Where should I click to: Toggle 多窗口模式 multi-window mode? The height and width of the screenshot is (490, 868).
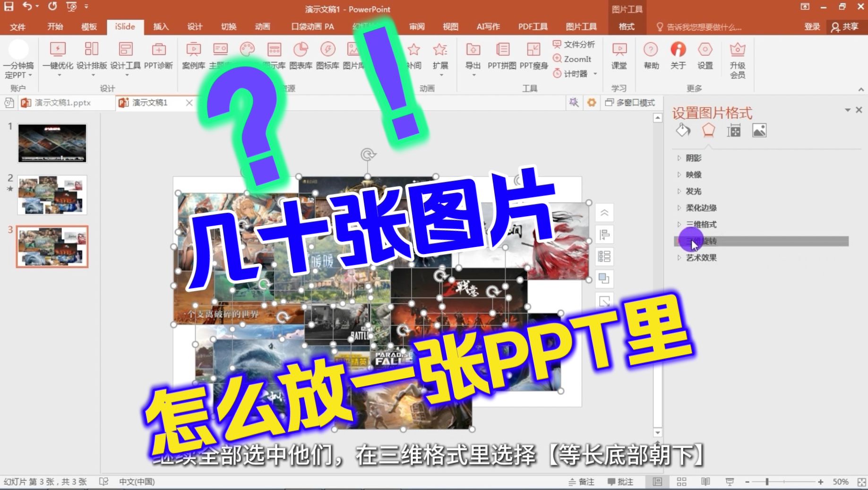click(x=630, y=102)
